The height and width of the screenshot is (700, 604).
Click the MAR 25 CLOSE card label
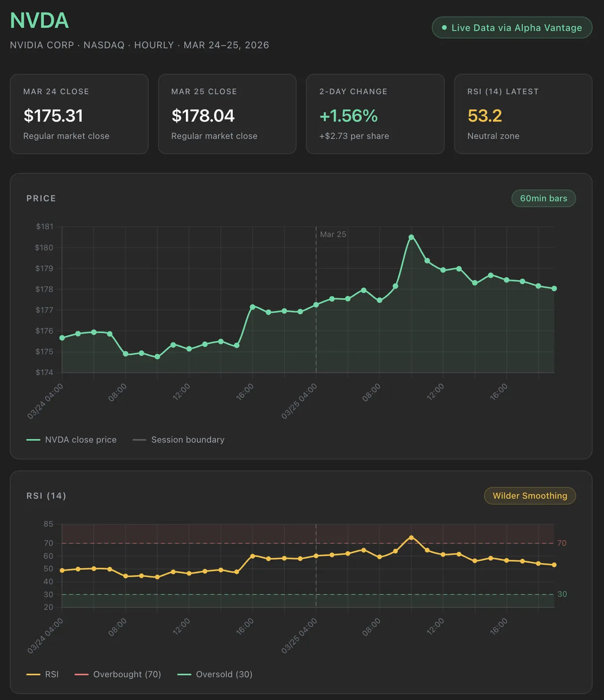(204, 92)
